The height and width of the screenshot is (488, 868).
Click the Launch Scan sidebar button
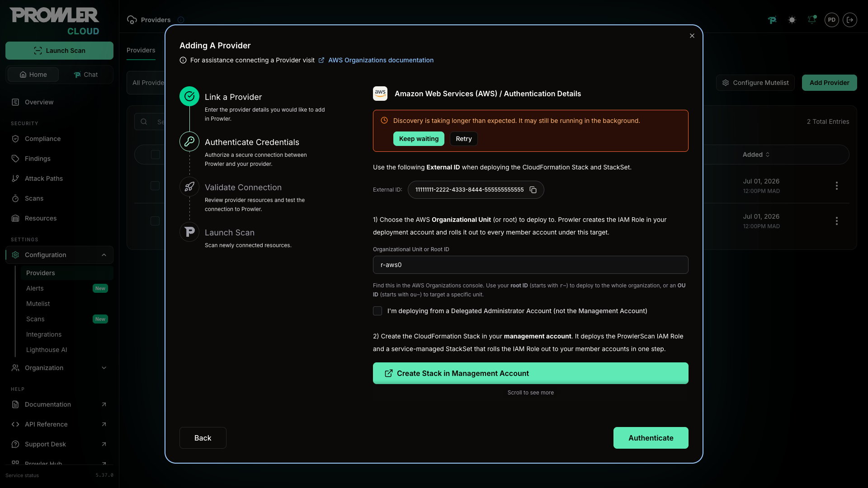click(x=59, y=51)
